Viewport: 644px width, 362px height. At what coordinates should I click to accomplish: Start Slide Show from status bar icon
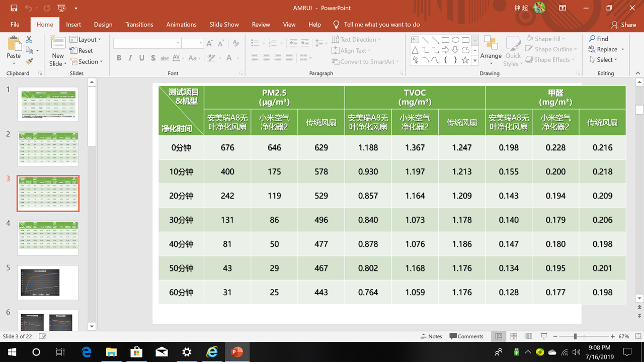click(544, 336)
